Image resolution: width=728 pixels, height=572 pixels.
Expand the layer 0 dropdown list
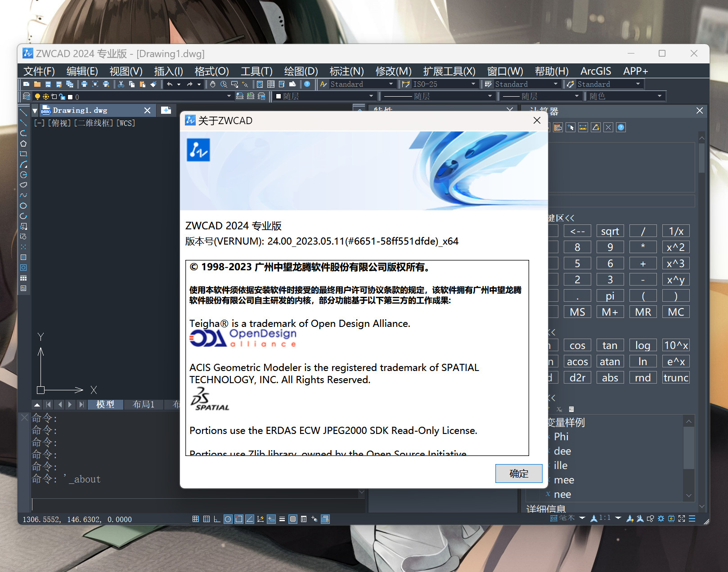click(x=229, y=96)
